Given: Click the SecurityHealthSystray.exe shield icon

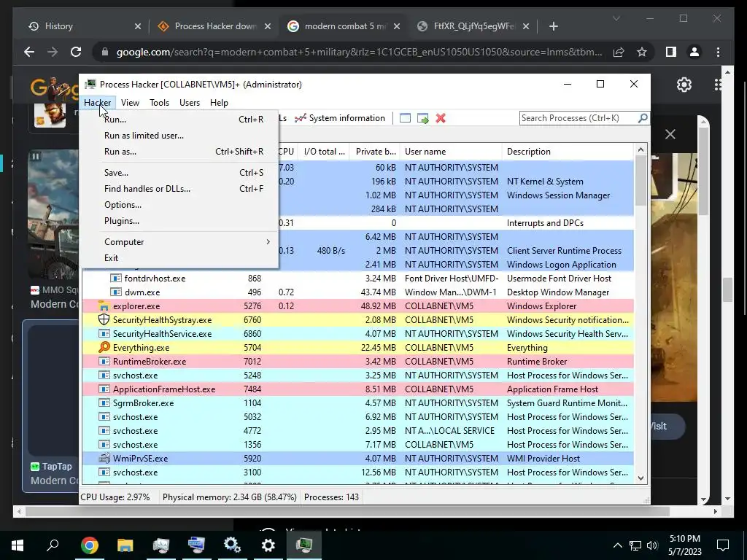Looking at the screenshot, I should click(104, 319).
